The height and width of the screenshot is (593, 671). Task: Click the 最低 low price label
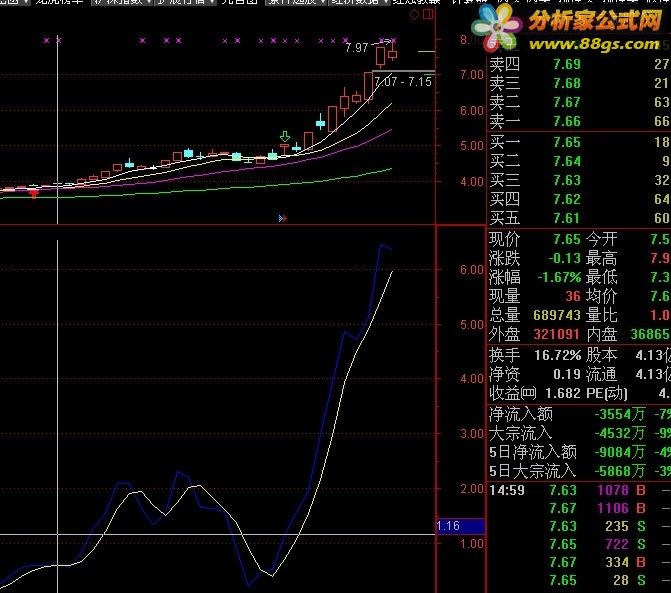point(601,277)
